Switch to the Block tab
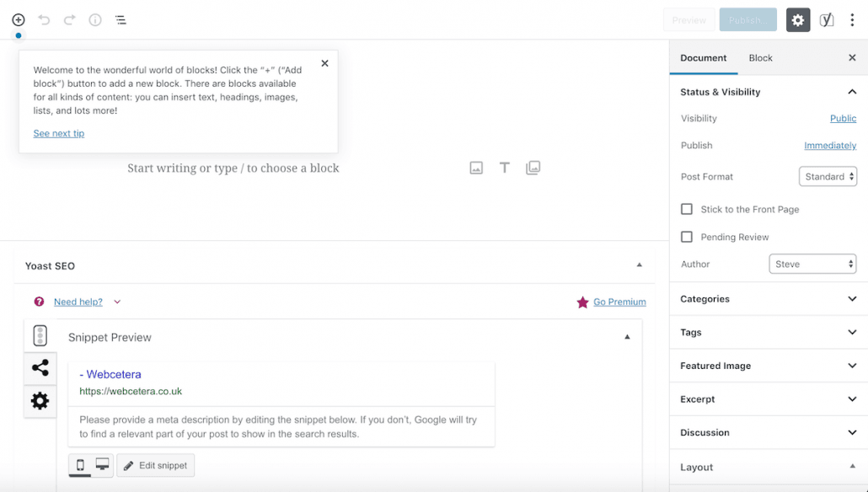This screenshot has height=492, width=868. (x=760, y=57)
